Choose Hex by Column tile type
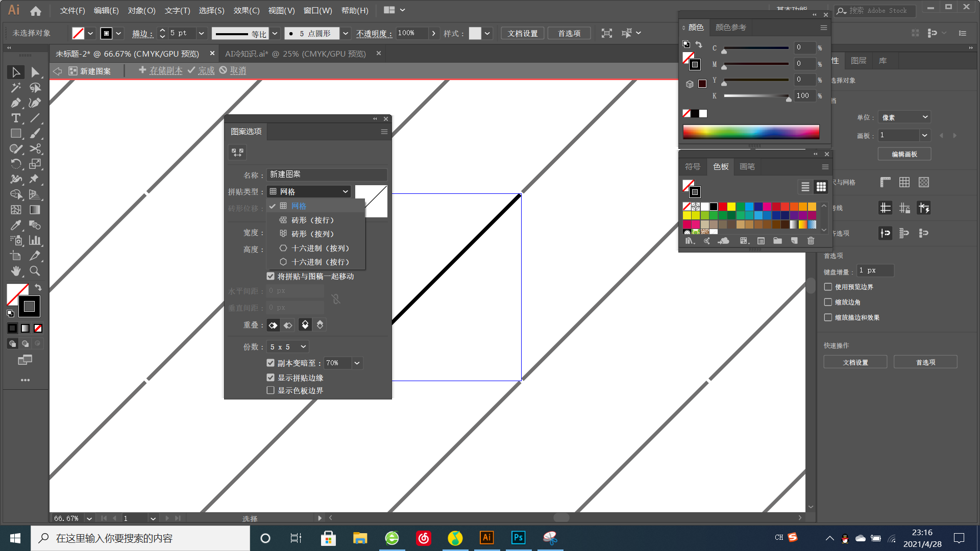The height and width of the screenshot is (551, 980). click(315, 248)
